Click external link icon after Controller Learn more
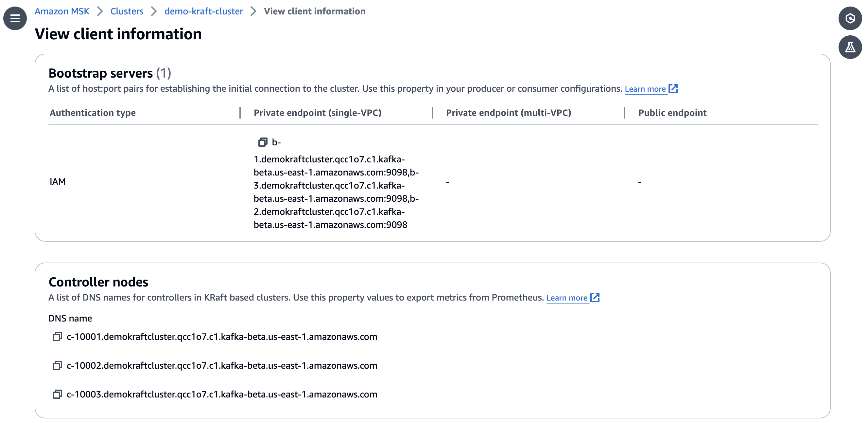Viewport: 868px width, 423px height. point(595,298)
